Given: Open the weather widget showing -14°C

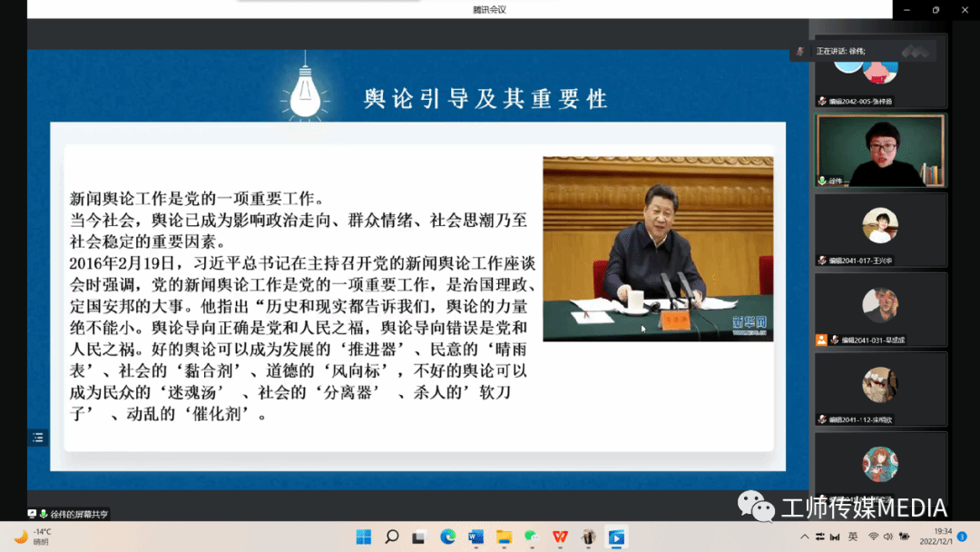Looking at the screenshot, I should tap(32, 537).
